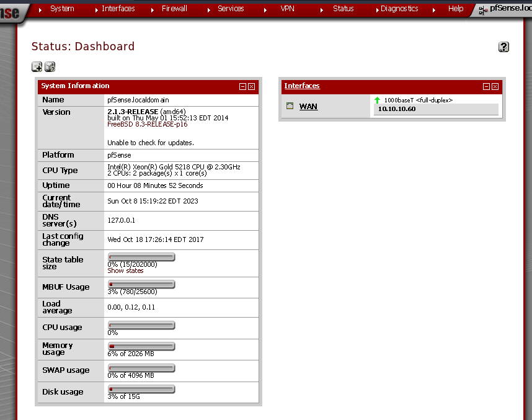Open the Firewall menu
532x420 pixels.
(x=174, y=9)
